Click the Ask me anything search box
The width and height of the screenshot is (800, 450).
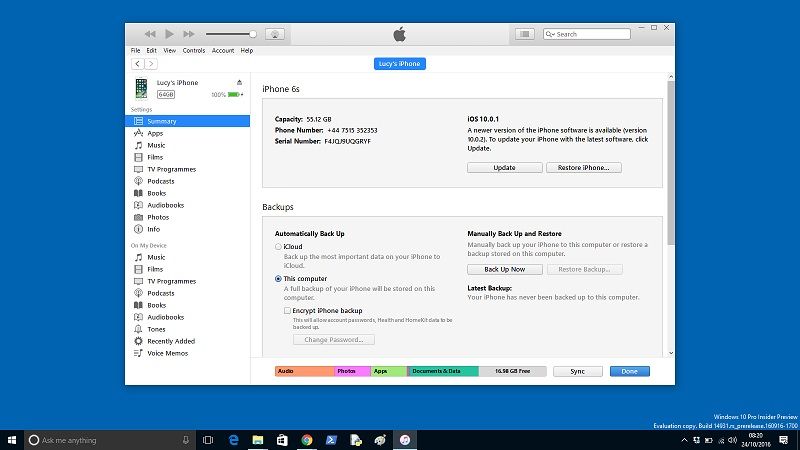[110, 440]
